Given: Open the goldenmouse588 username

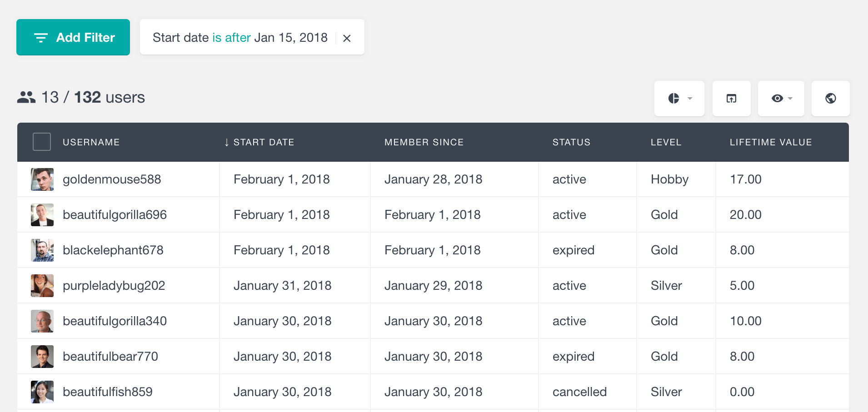Looking at the screenshot, I should (112, 179).
